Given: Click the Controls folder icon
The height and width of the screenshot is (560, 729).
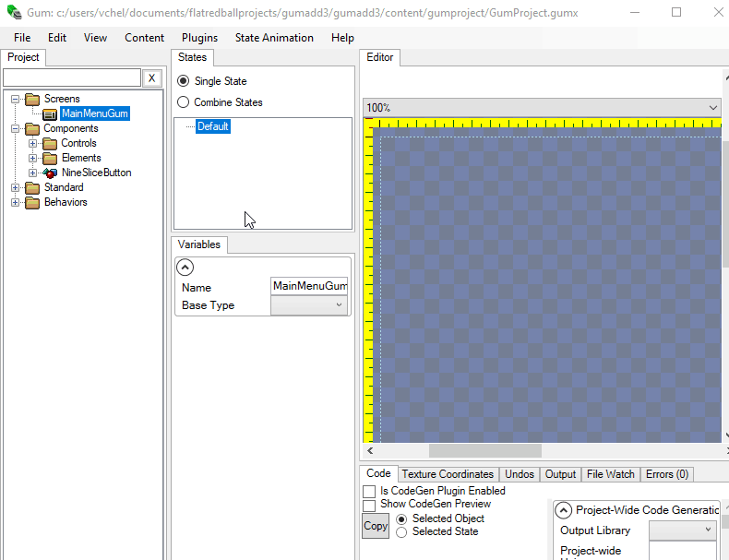Looking at the screenshot, I should click(x=51, y=143).
